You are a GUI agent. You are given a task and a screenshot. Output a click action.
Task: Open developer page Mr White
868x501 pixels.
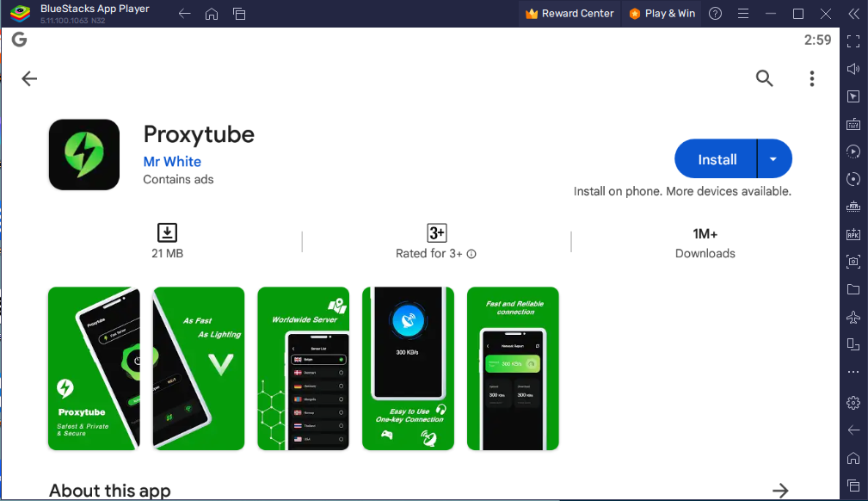pyautogui.click(x=172, y=161)
